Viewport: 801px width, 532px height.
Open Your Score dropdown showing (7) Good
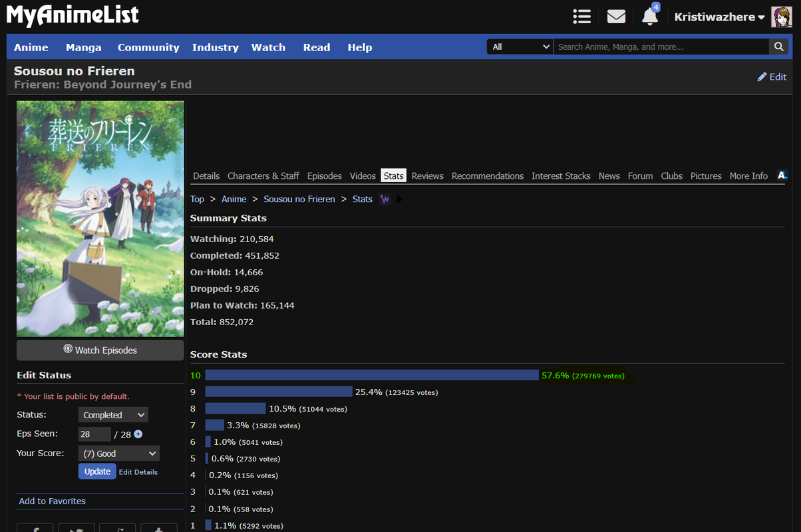tap(119, 454)
